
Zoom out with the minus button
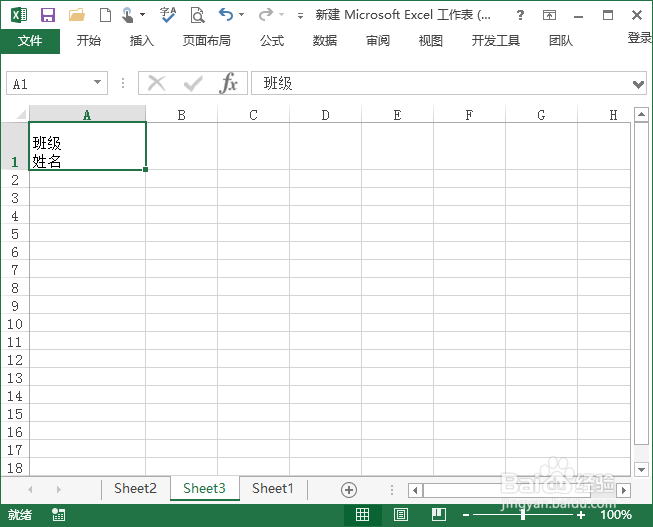(x=466, y=515)
